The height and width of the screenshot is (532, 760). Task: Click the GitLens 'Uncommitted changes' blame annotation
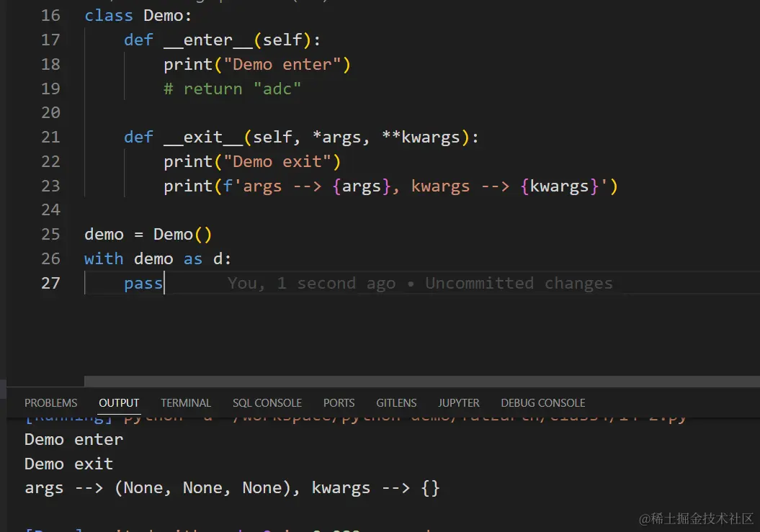420,283
